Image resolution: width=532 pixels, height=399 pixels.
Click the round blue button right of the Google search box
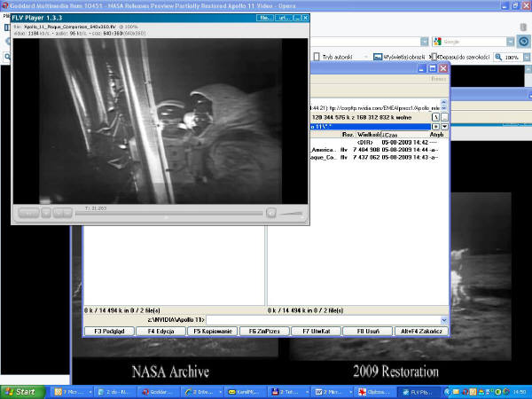click(523, 42)
